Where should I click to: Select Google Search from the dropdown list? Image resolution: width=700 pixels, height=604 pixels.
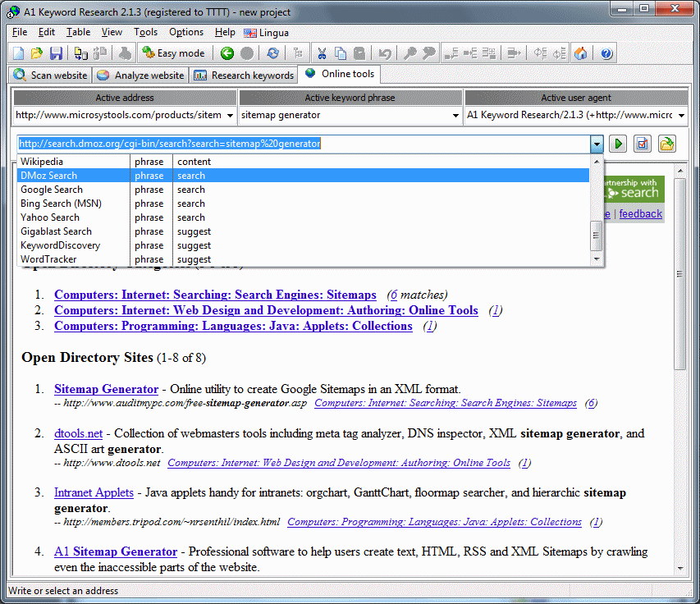[x=52, y=190]
